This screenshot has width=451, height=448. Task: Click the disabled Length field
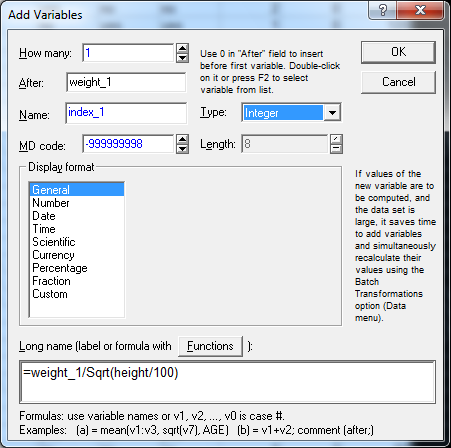click(285, 144)
